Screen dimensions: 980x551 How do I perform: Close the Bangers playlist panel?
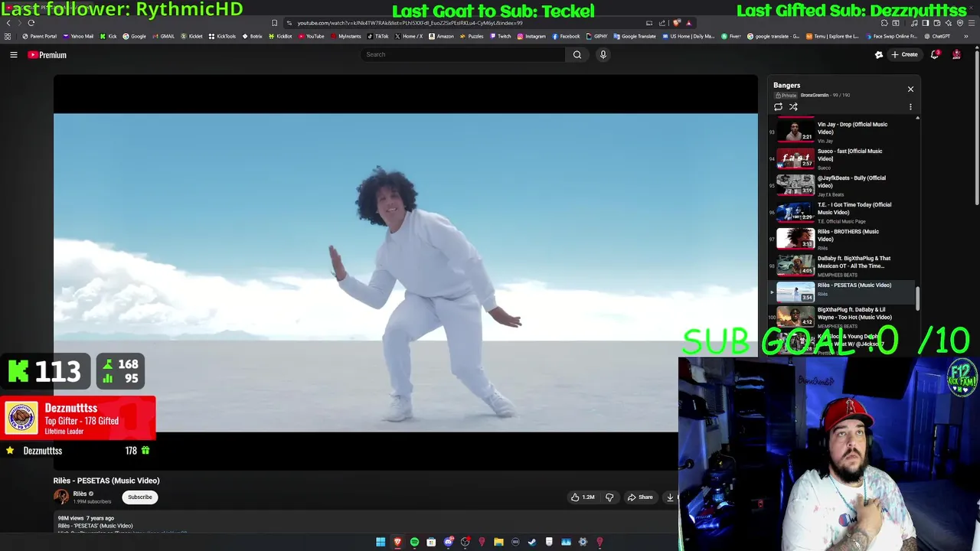pyautogui.click(x=910, y=90)
